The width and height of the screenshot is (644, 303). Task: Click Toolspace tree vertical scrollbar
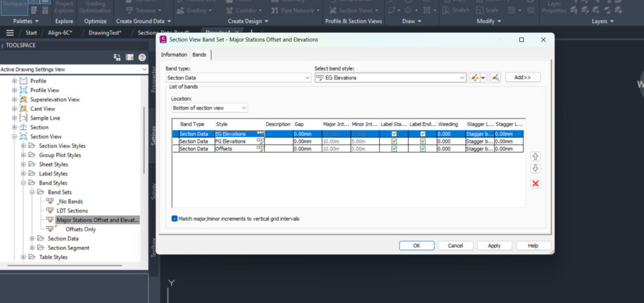point(144,139)
